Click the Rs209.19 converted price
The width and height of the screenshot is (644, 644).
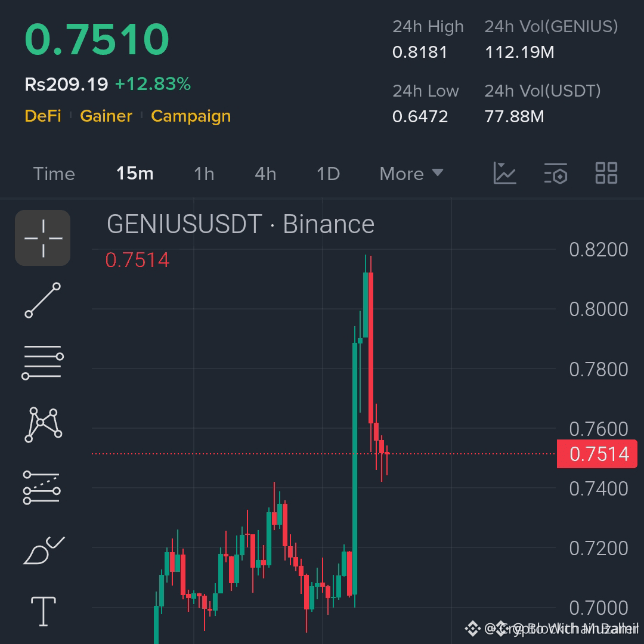click(66, 84)
